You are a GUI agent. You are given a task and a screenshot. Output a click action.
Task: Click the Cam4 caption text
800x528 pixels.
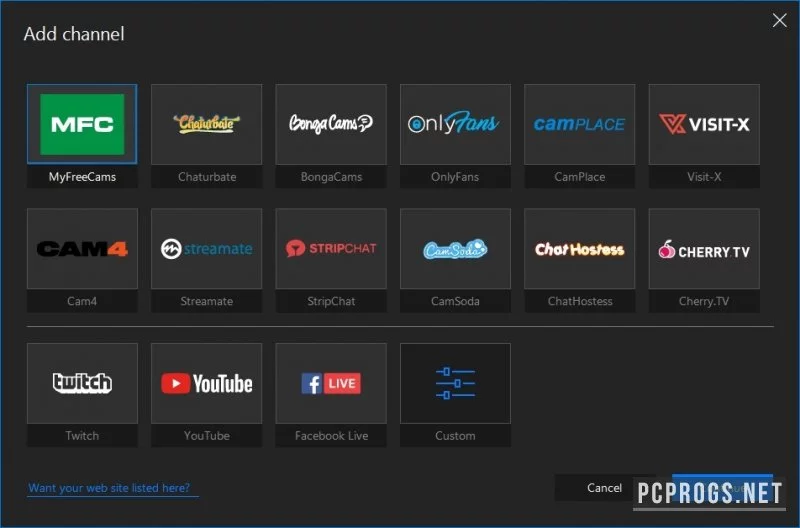(x=82, y=301)
